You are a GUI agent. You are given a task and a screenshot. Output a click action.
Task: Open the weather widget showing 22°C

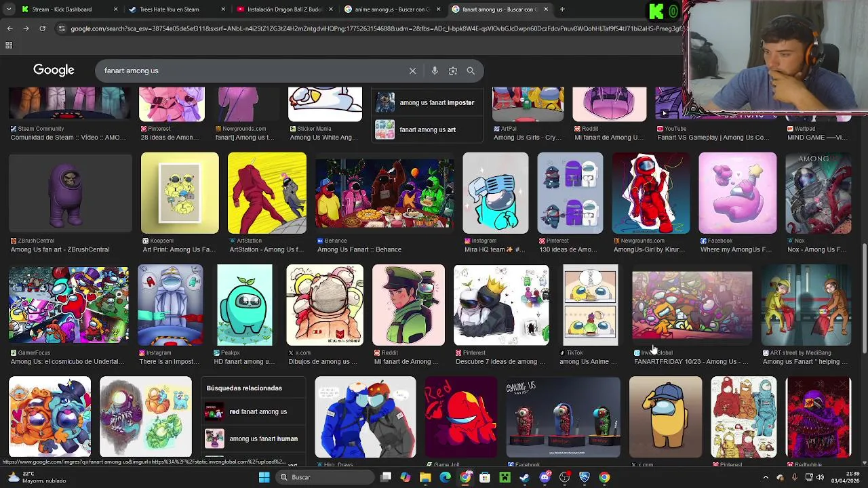point(37,477)
